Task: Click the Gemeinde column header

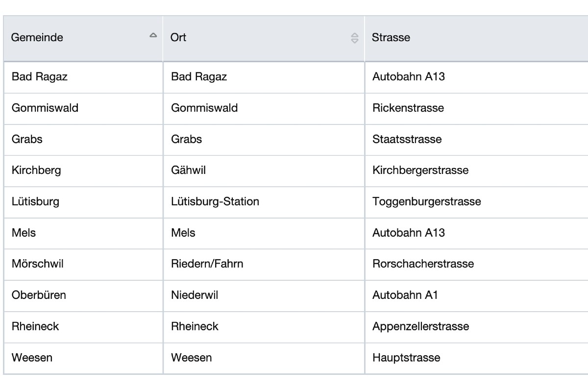Action: pyautogui.click(x=37, y=38)
